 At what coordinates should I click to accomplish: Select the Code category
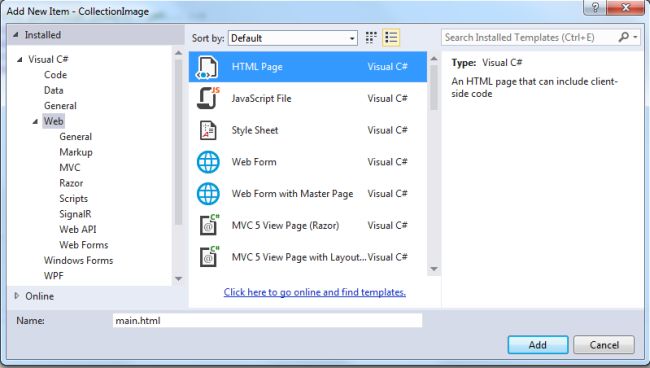56,75
